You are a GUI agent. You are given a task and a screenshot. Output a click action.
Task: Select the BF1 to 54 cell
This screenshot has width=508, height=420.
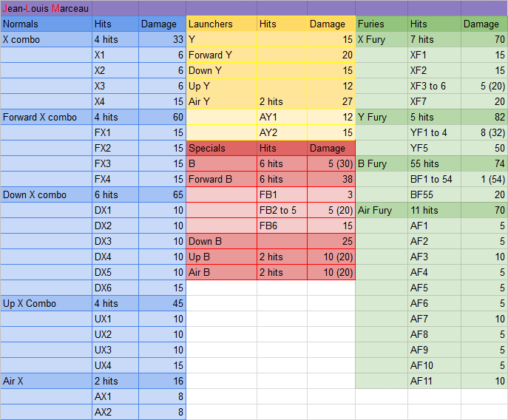(x=434, y=179)
